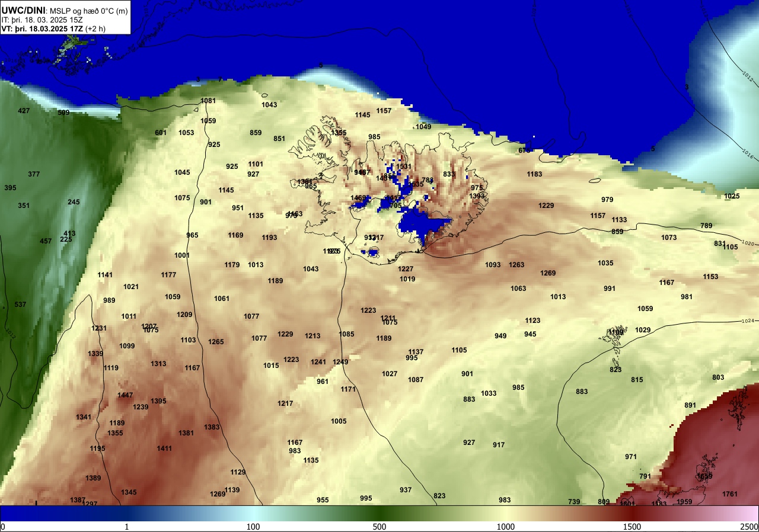Click the height value 1339
This screenshot has height=532, width=759.
(x=95, y=354)
